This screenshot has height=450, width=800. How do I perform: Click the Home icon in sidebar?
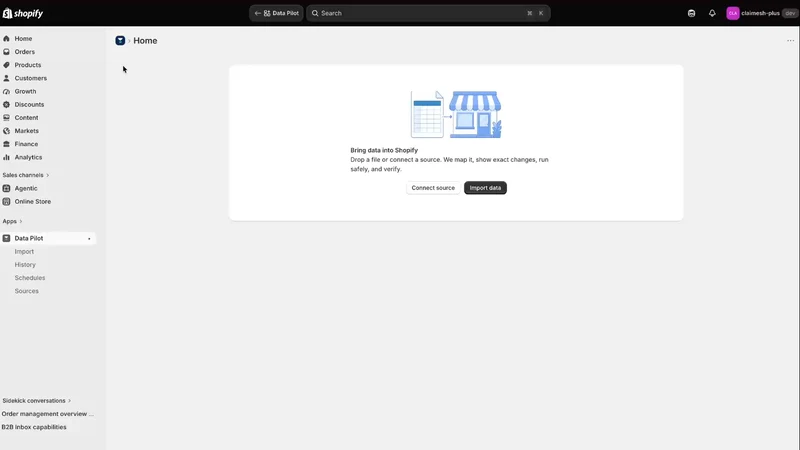tap(6, 38)
